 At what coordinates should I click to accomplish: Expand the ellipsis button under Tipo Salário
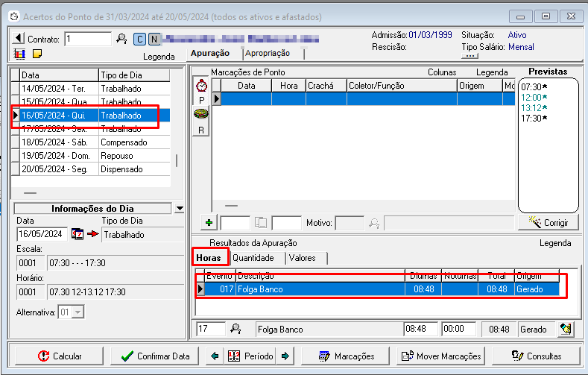(x=470, y=55)
